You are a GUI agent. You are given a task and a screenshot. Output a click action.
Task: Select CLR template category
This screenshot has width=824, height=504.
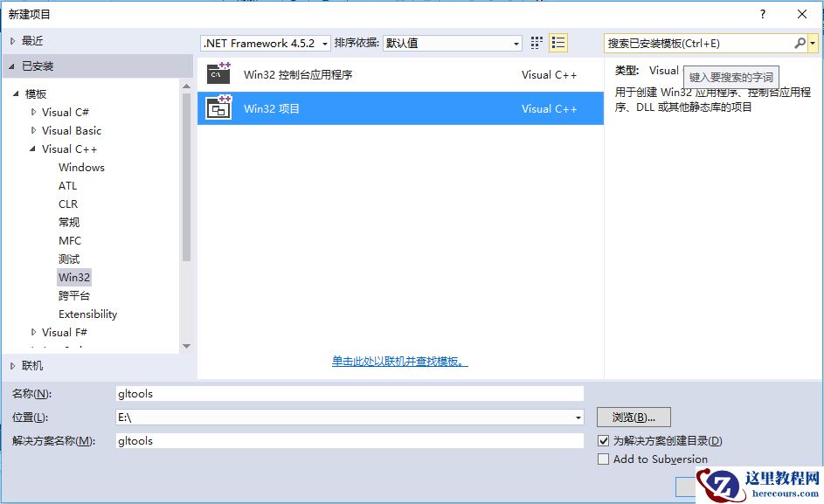[x=68, y=204]
